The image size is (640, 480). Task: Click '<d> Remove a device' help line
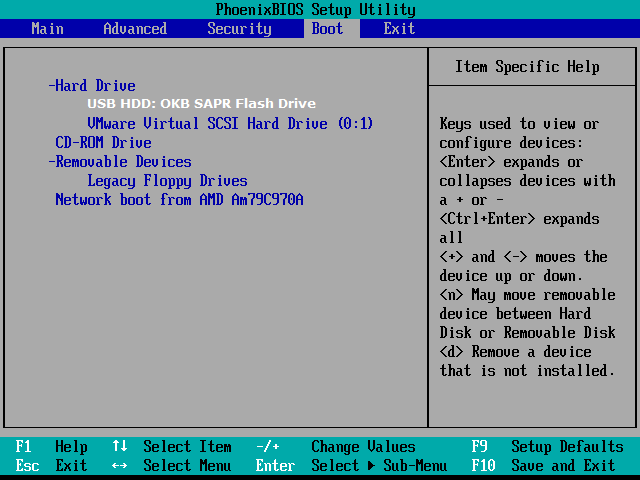(x=515, y=352)
